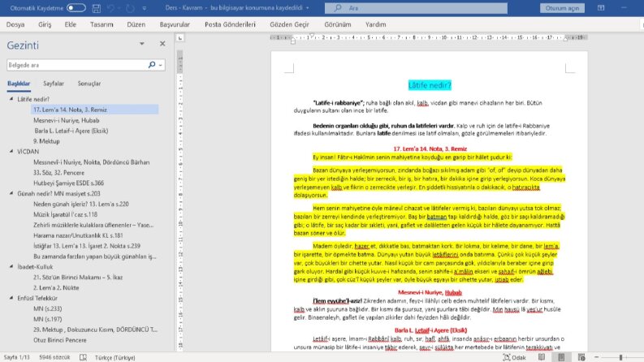Select the Başlıklar tab in Gezinti
Viewport: 644px width, 362px height.
point(19,84)
